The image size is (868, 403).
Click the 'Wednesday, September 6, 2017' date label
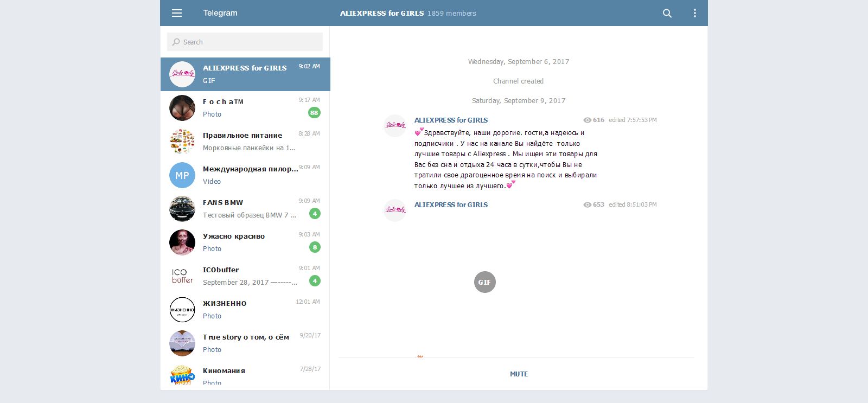[519, 62]
